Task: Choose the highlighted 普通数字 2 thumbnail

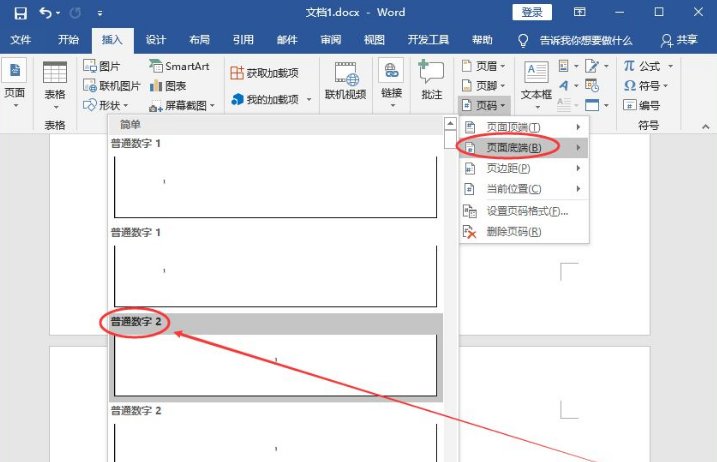Action: [x=275, y=365]
